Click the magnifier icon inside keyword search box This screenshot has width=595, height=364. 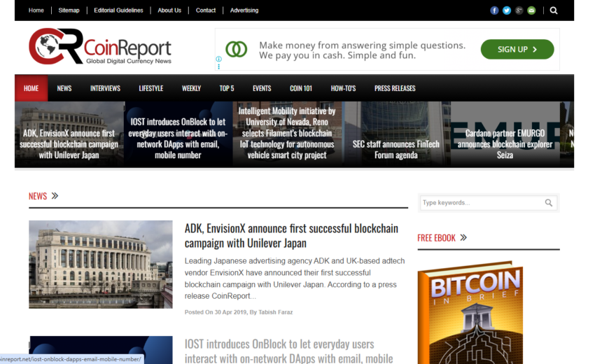click(x=549, y=203)
